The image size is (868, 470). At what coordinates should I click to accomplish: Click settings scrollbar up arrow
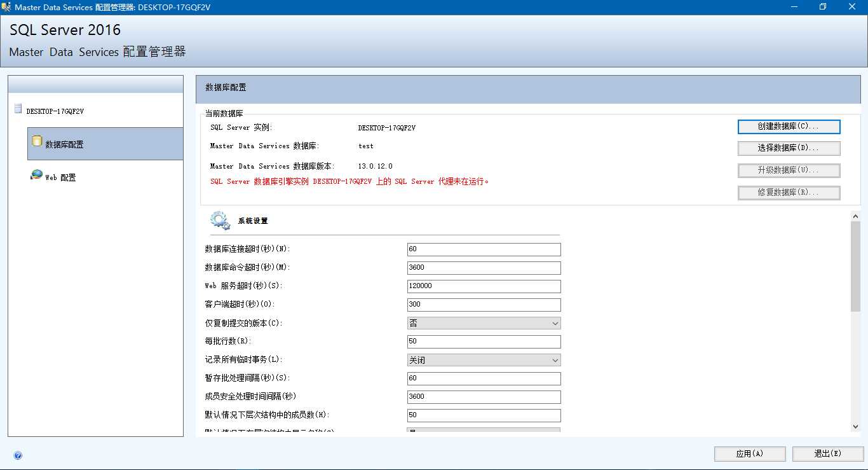point(855,216)
